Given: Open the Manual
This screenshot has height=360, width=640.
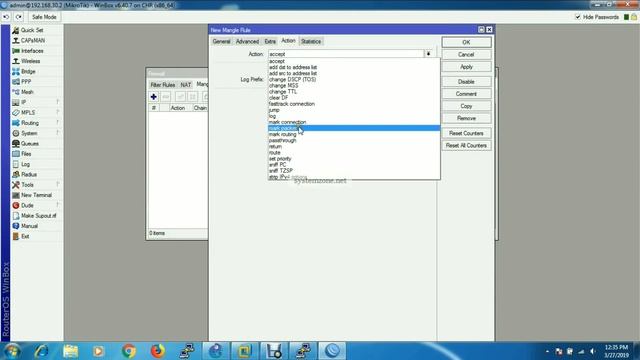Looking at the screenshot, I should click(29, 226).
